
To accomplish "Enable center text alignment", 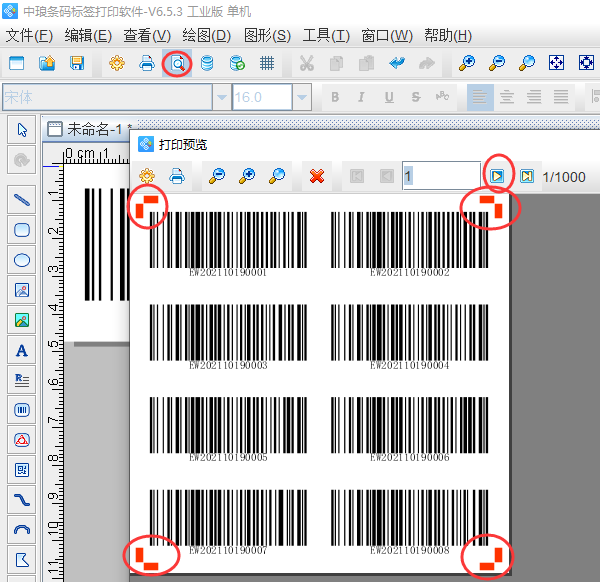I will pos(507,97).
